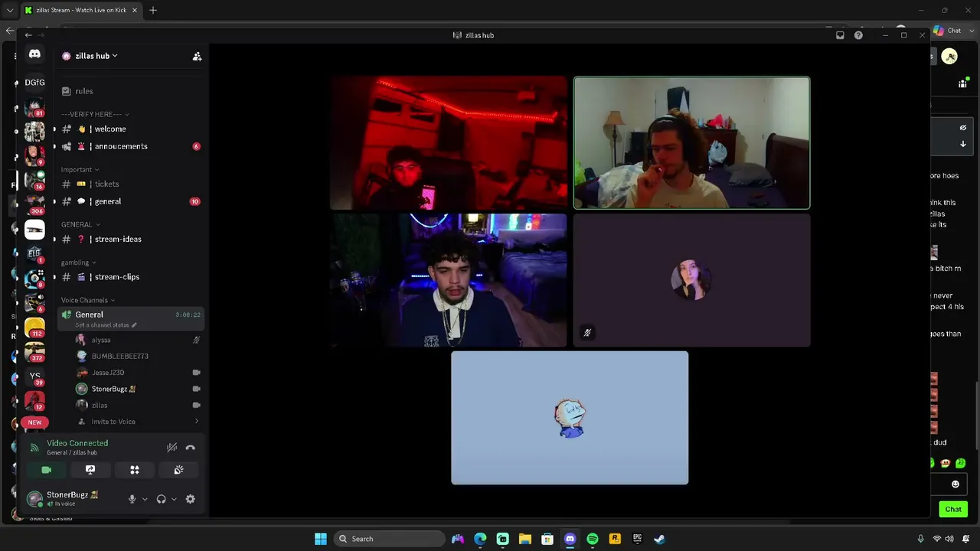Screen dimensions: 980x551
Task: Open Steam from the taskbar
Action: tap(659, 539)
